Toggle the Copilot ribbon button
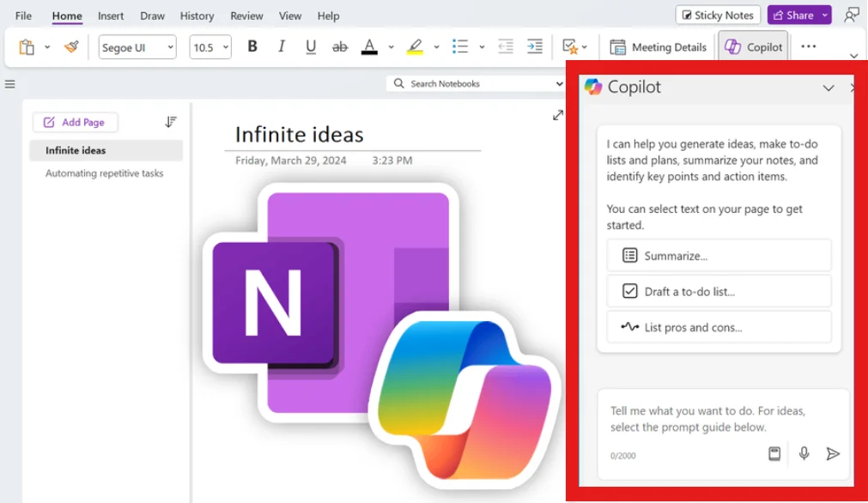The image size is (868, 503). 754,47
